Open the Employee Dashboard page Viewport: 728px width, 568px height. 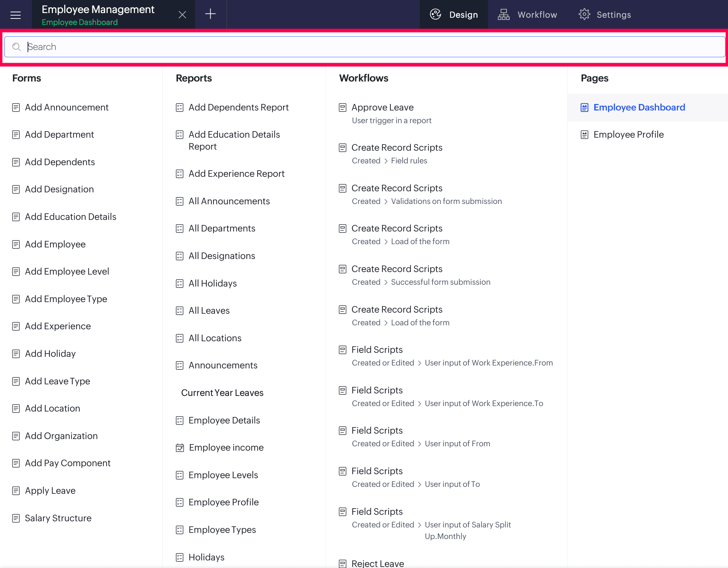639,108
